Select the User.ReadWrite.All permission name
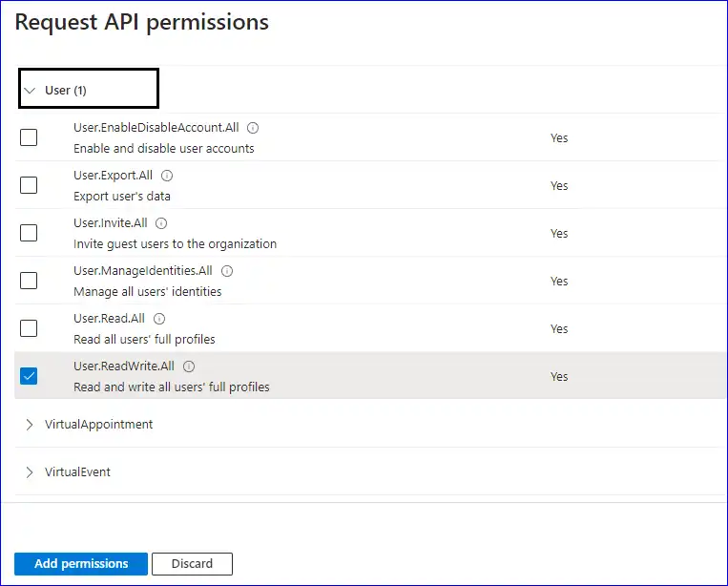Viewport: 728px width, 586px height. (x=126, y=366)
